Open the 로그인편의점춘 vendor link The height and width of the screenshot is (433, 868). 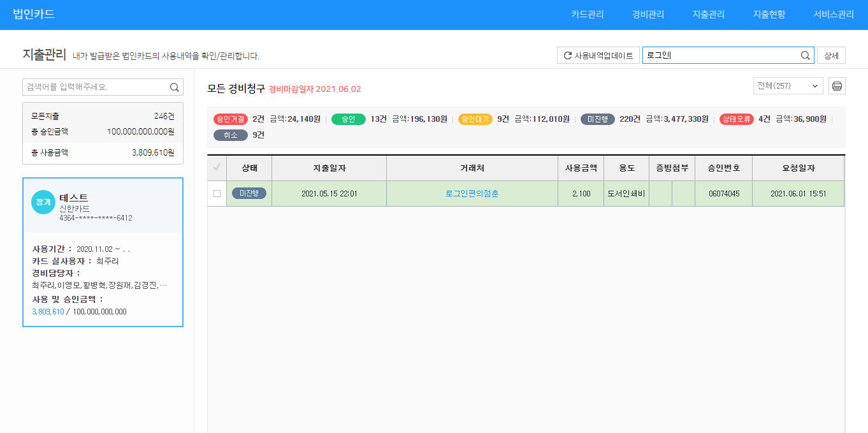coord(472,193)
